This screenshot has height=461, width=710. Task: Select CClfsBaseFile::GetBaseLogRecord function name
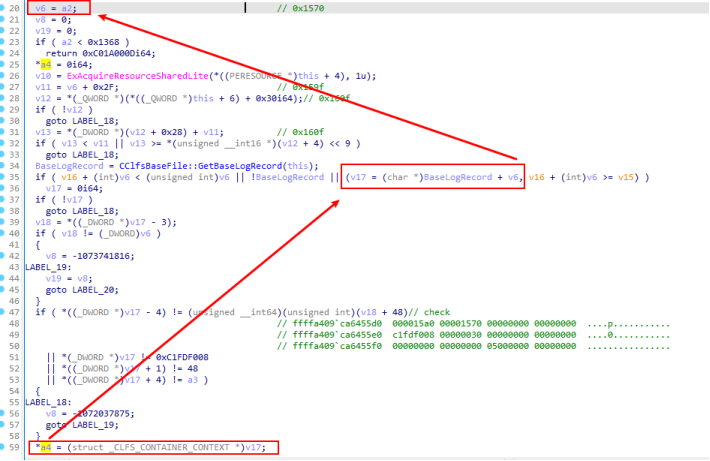[x=201, y=166]
